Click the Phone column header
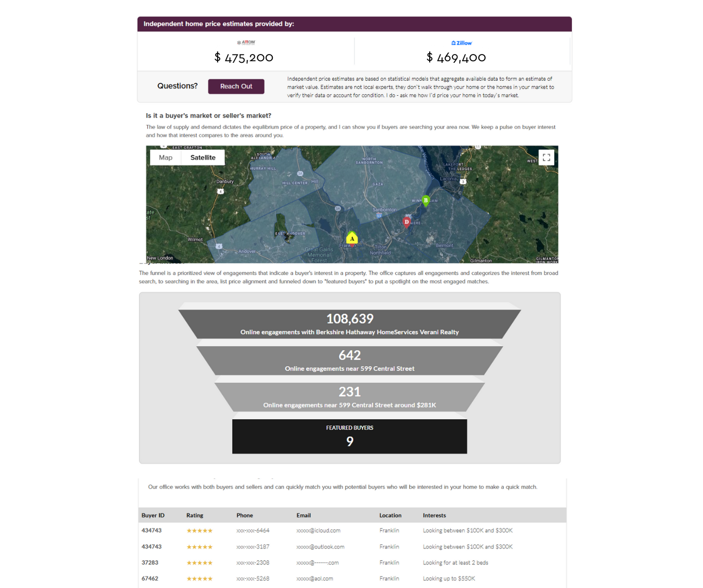The width and height of the screenshot is (703, 588). tap(244, 515)
